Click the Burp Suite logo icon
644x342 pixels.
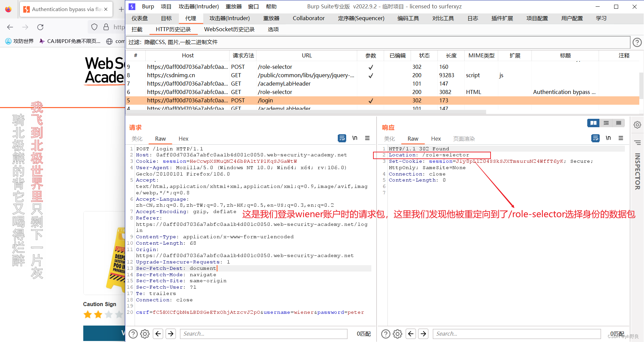[x=132, y=6]
